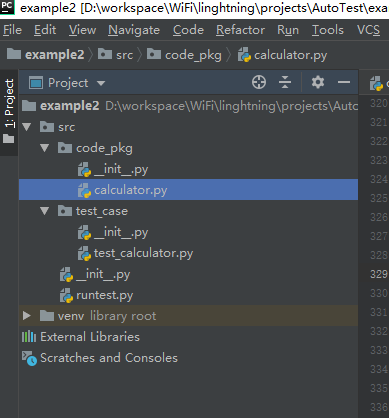Click the folder icon of test_case
The image size is (389, 418).
pos(65,211)
